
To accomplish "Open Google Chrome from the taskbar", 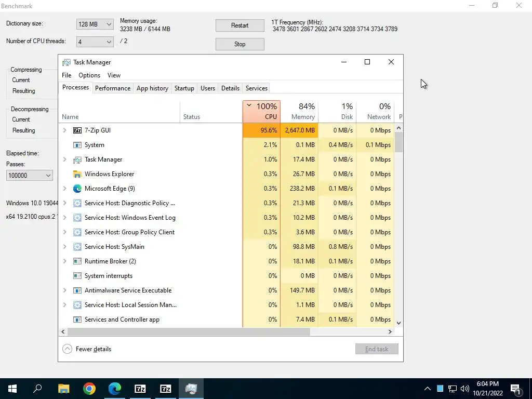I will (89, 389).
